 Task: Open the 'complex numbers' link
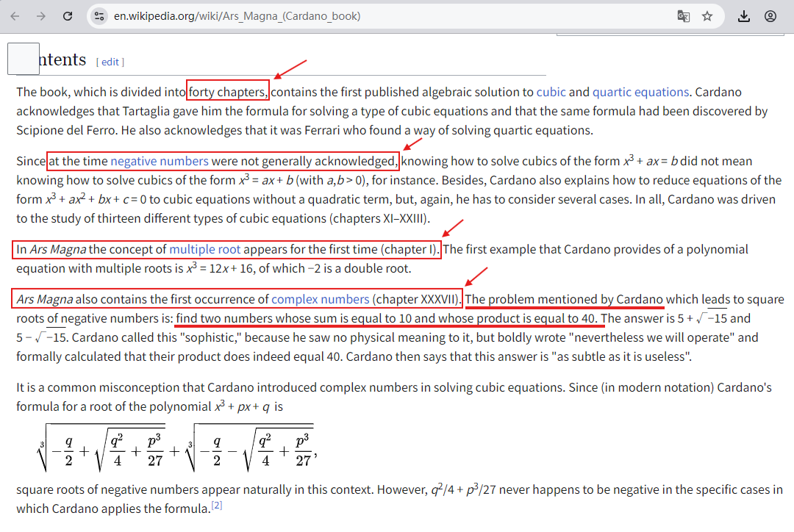tap(320, 299)
